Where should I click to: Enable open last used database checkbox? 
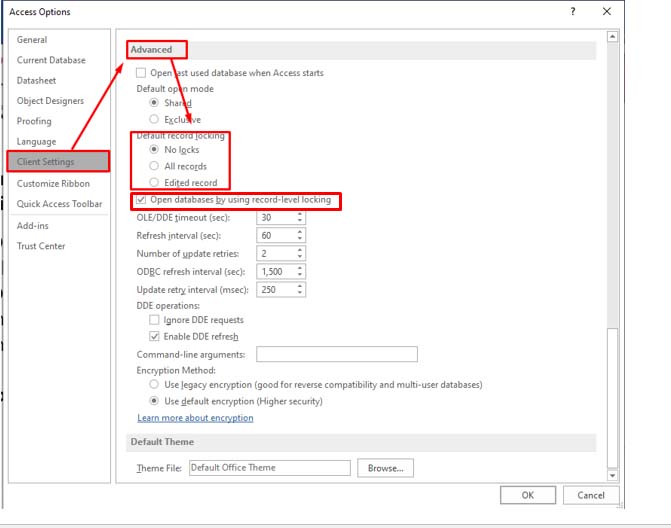pyautogui.click(x=141, y=73)
